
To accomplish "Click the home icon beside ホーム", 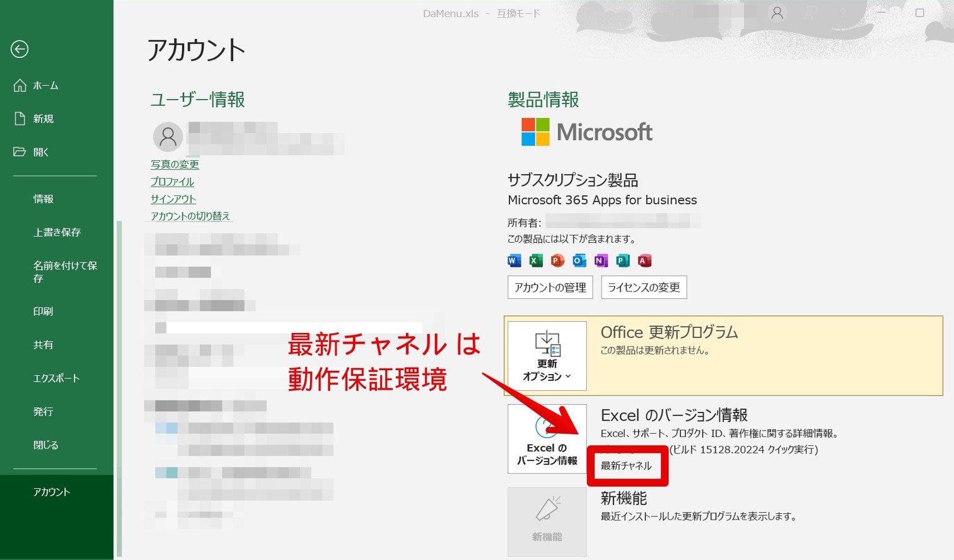I will 20,85.
